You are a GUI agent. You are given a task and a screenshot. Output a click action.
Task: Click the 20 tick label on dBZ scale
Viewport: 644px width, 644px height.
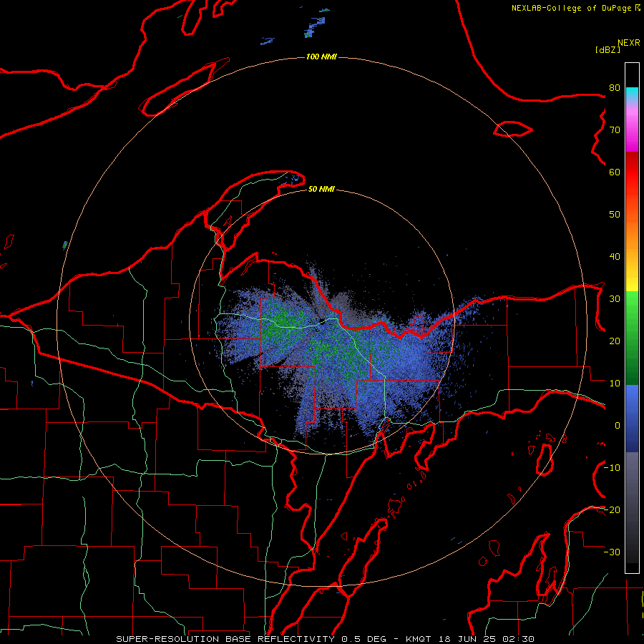coord(615,341)
